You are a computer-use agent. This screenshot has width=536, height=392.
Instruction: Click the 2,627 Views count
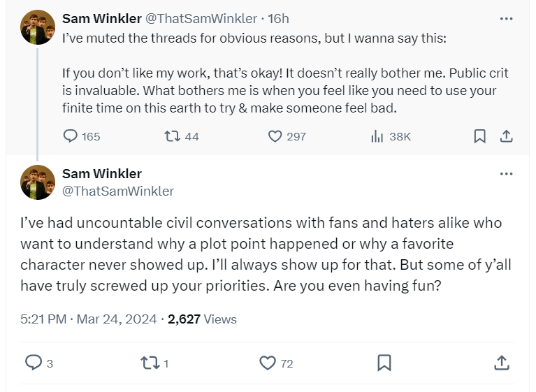pyautogui.click(x=203, y=319)
